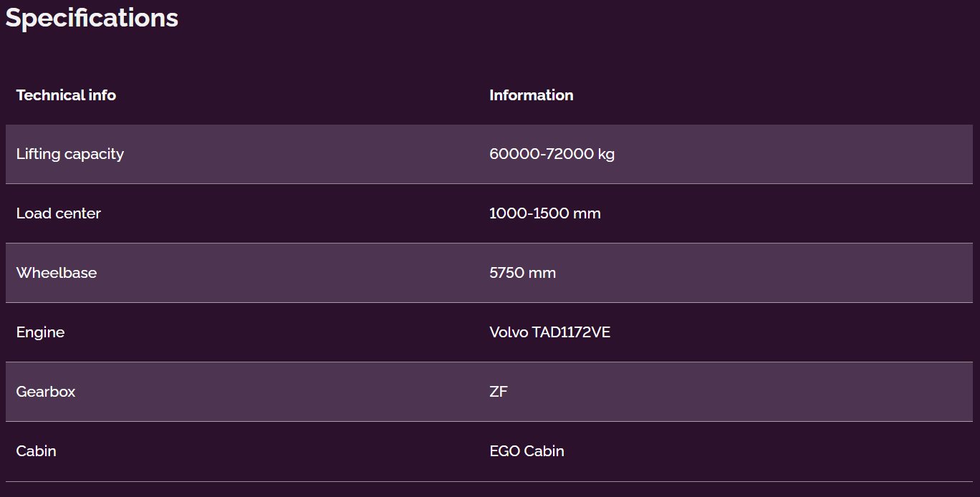Select the 5750 mm wheelbase value
This screenshot has width=980, height=497.
522,273
